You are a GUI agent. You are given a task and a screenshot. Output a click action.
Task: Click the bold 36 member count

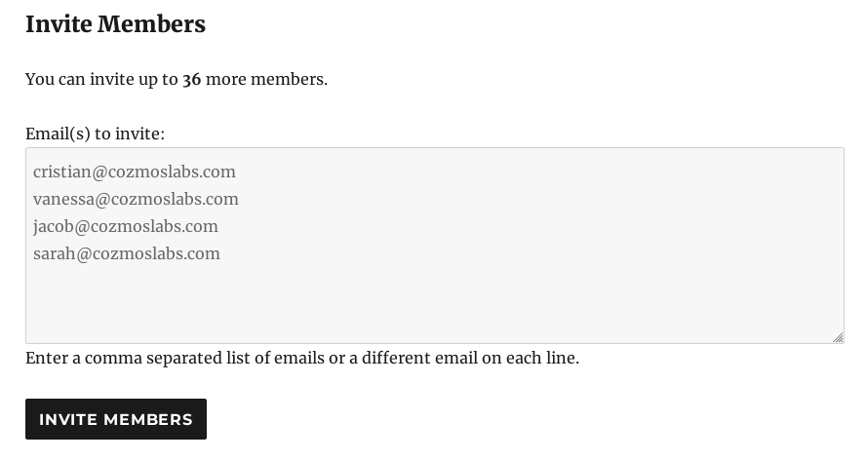[191, 80]
